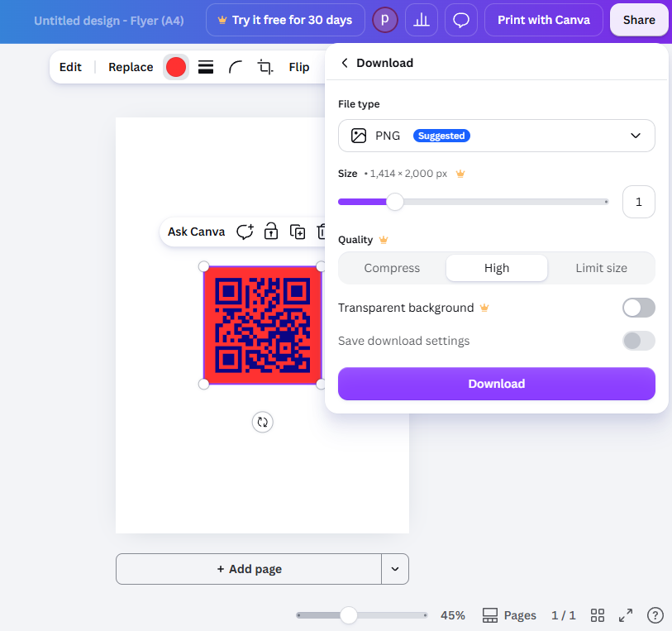Click the rotate handle below the QR code
672x631 pixels.
(x=262, y=423)
